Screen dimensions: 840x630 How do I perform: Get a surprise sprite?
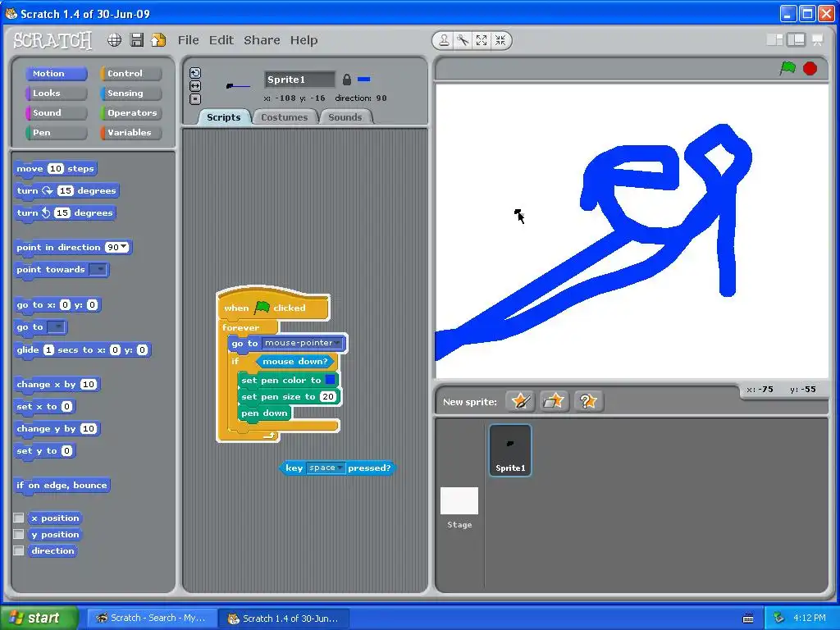[x=588, y=400]
